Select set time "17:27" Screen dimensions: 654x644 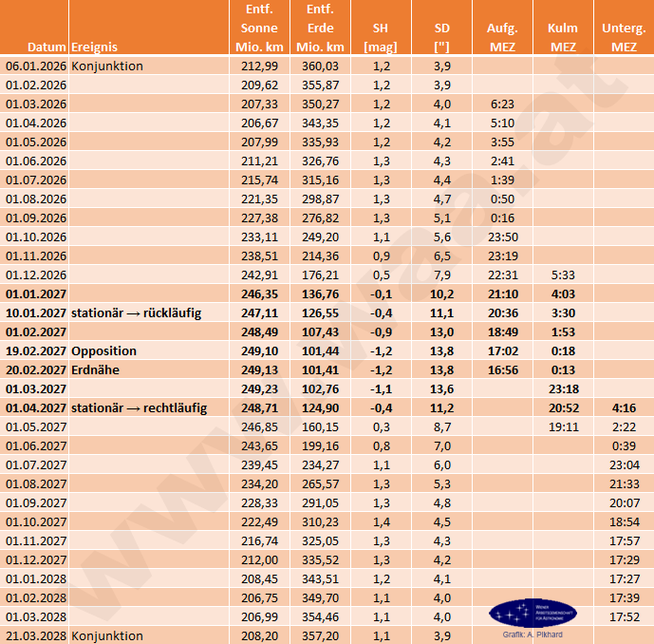(625, 578)
